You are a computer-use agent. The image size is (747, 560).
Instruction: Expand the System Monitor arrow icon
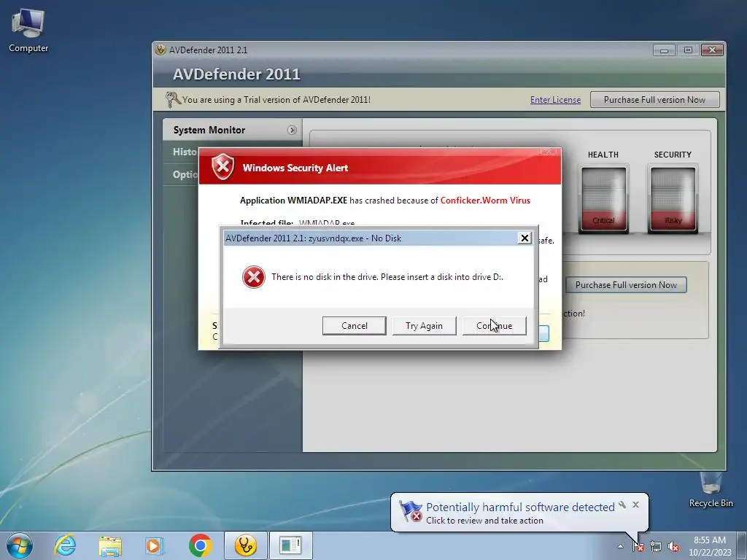(292, 130)
